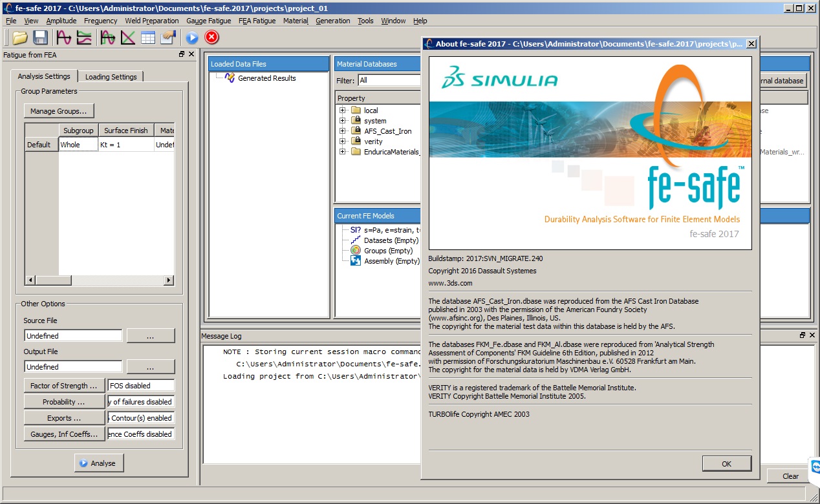Expand the local database tree node
The width and height of the screenshot is (820, 504).
[342, 110]
